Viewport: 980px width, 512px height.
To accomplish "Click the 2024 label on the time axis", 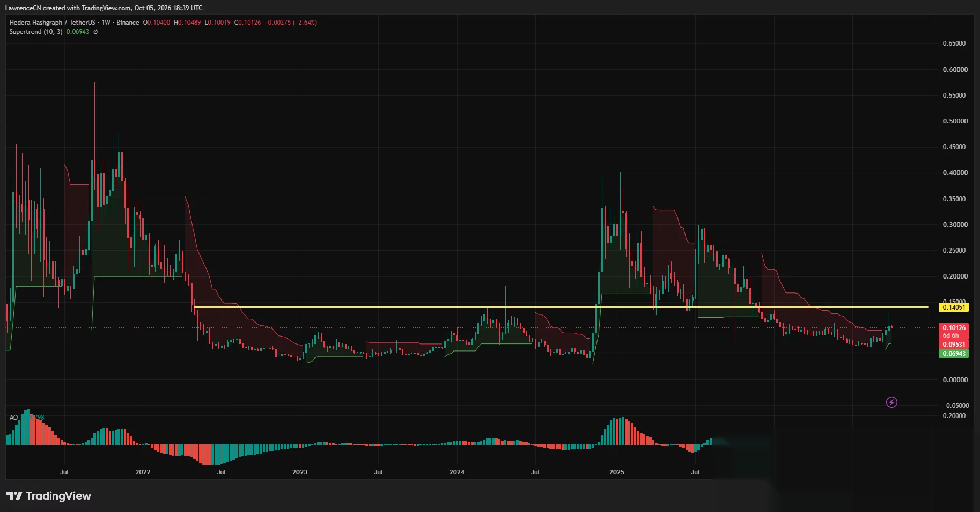I will tap(457, 472).
